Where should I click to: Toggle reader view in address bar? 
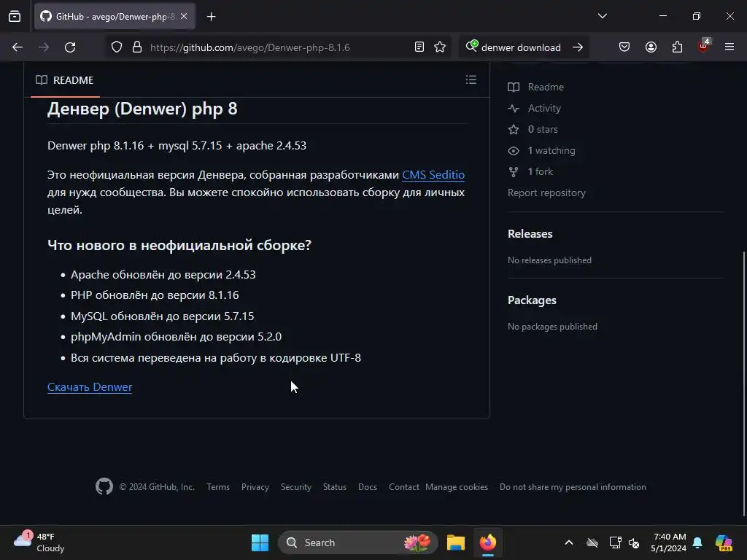tap(419, 47)
